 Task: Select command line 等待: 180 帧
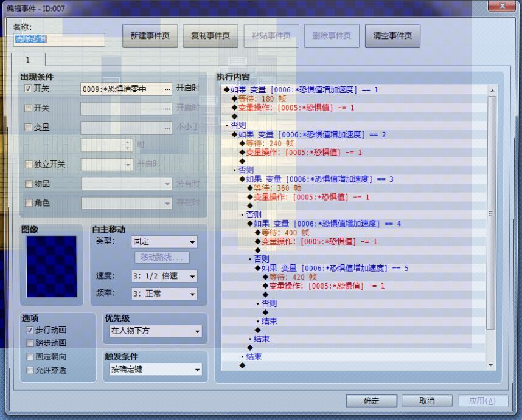[x=262, y=98]
